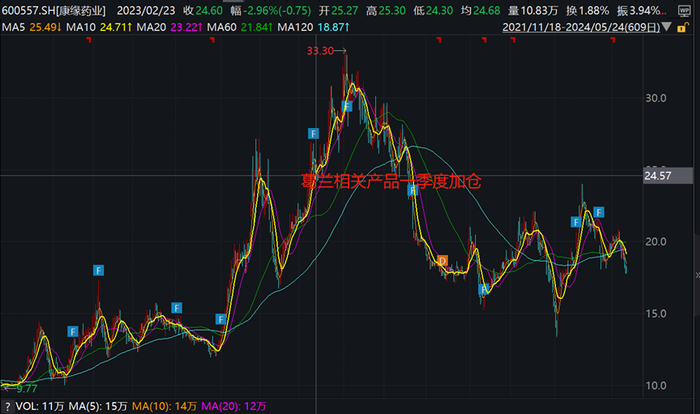Click the 9.77 lowest price label

click(27, 389)
